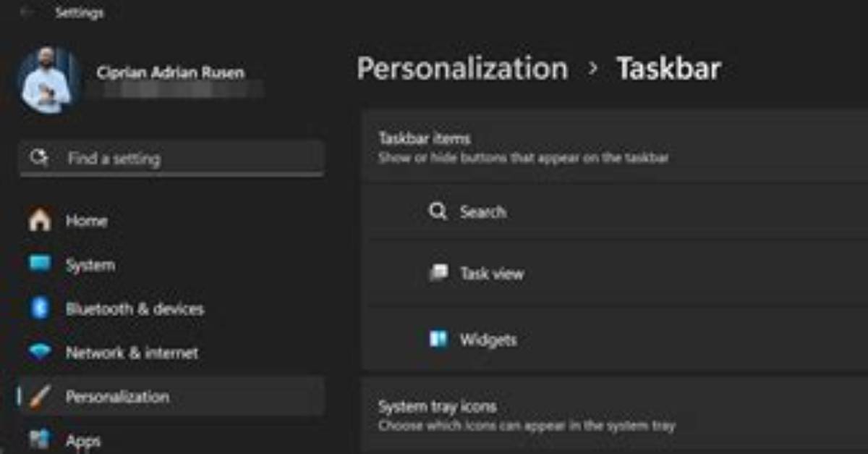Open the user profile picture
The image size is (868, 454).
coord(48,80)
